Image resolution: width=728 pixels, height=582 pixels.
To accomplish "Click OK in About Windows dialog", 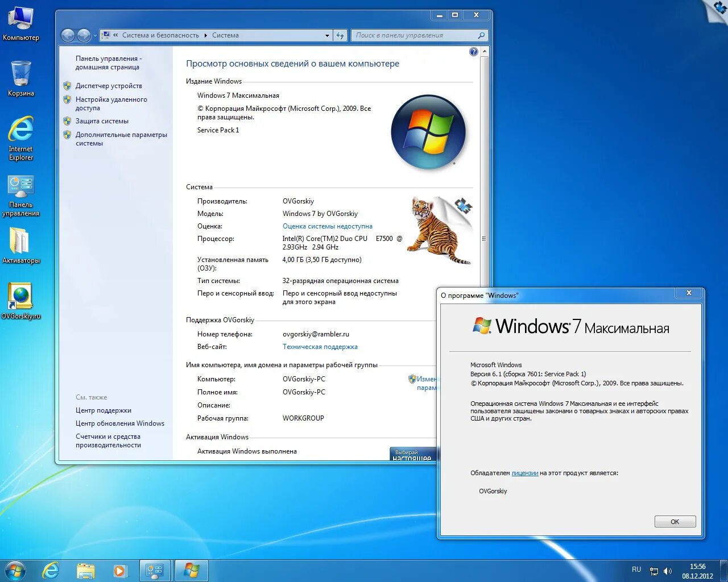I will 675,522.
